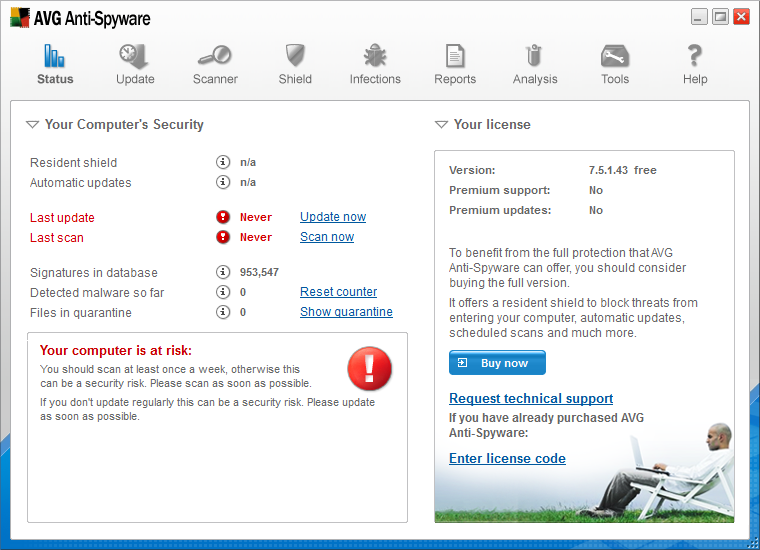
Task: Click red warning icon beside Last update
Action: point(223,217)
